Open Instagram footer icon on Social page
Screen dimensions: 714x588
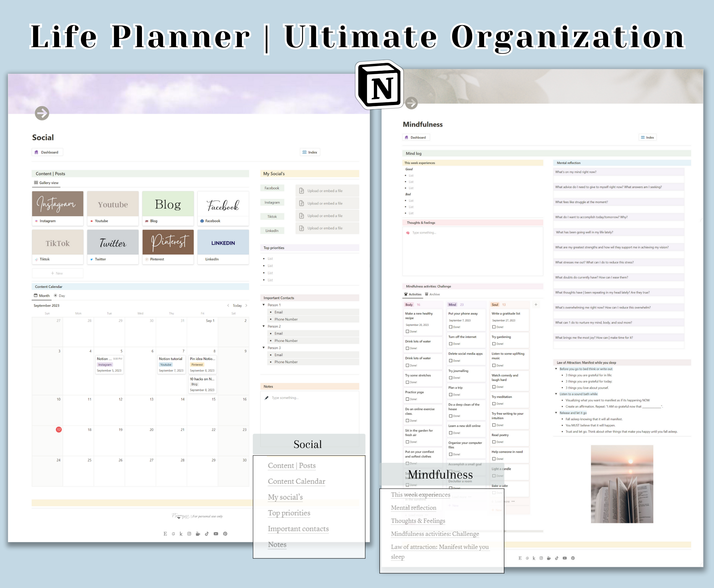189,534
